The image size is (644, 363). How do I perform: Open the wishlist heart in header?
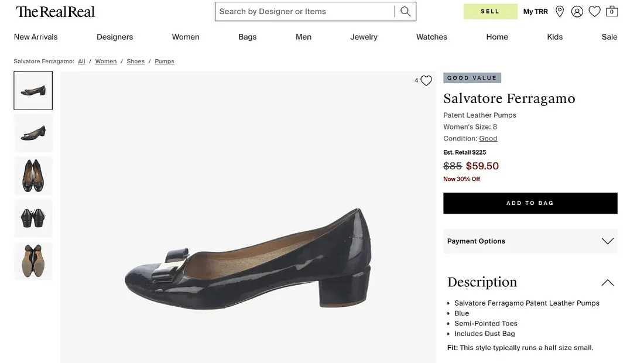pyautogui.click(x=594, y=12)
